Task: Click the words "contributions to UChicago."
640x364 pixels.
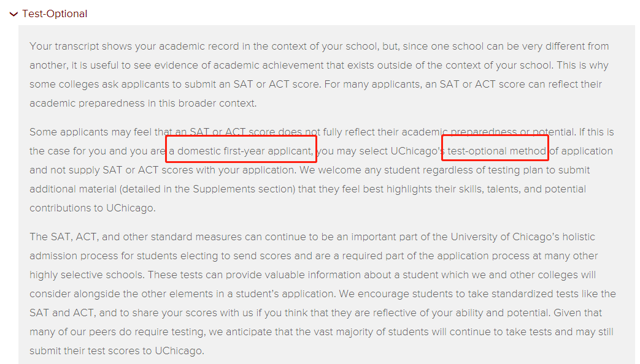Action: click(93, 208)
